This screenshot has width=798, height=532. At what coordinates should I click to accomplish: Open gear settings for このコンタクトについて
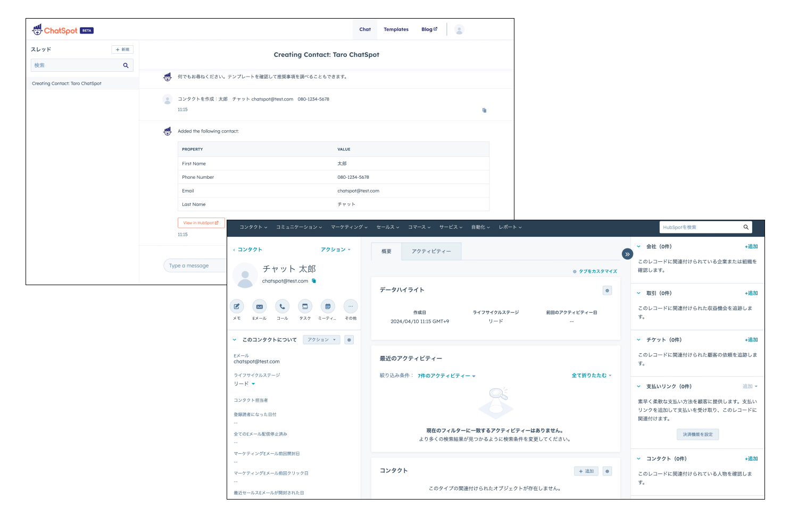pos(349,339)
